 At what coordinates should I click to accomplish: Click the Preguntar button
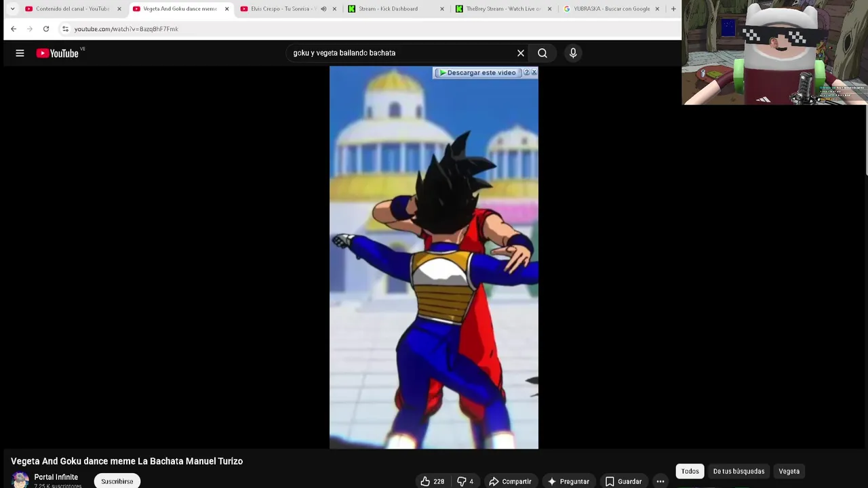tap(568, 481)
